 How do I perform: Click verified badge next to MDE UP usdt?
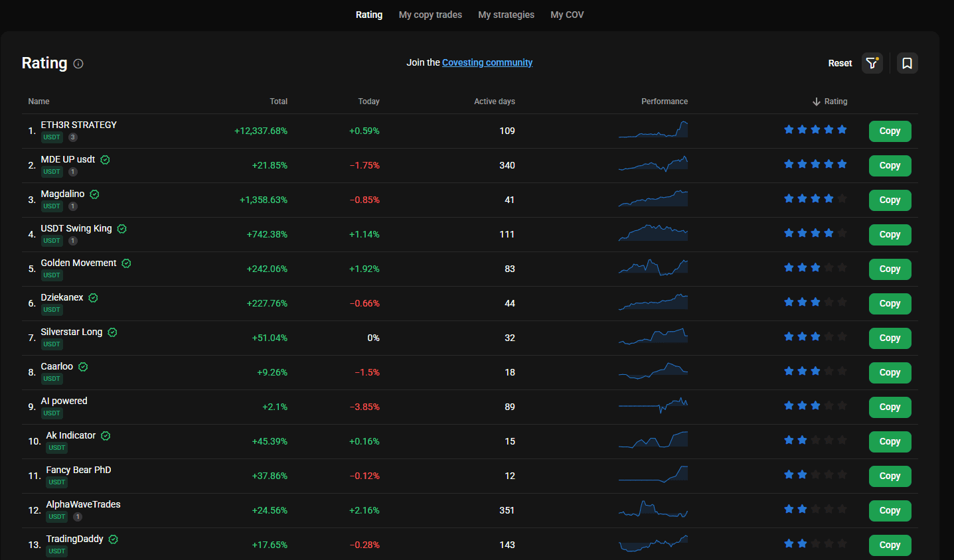click(105, 160)
